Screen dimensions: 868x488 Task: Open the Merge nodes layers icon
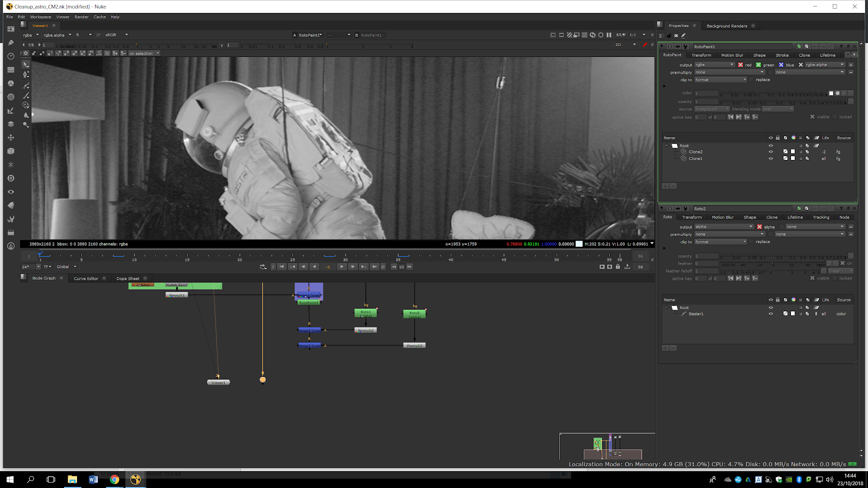click(10, 124)
